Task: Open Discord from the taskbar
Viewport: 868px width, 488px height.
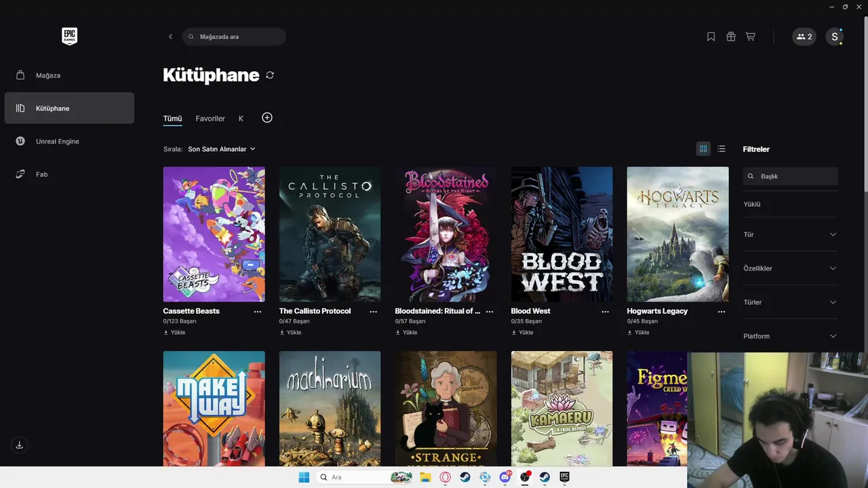Action: click(505, 477)
